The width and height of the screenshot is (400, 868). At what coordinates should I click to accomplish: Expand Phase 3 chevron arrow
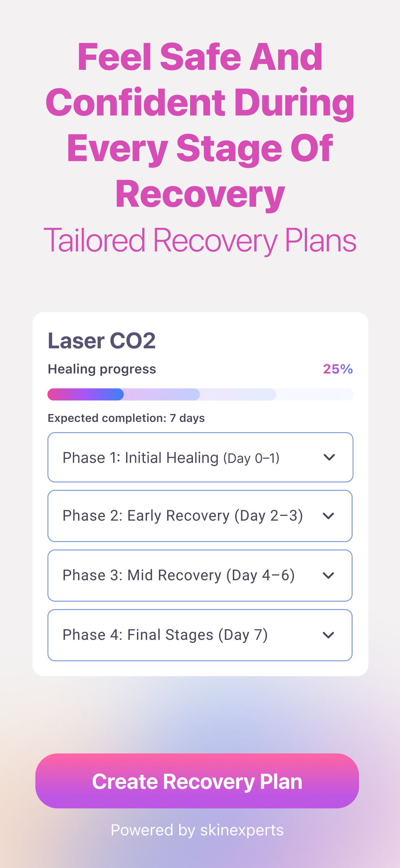pyautogui.click(x=328, y=576)
